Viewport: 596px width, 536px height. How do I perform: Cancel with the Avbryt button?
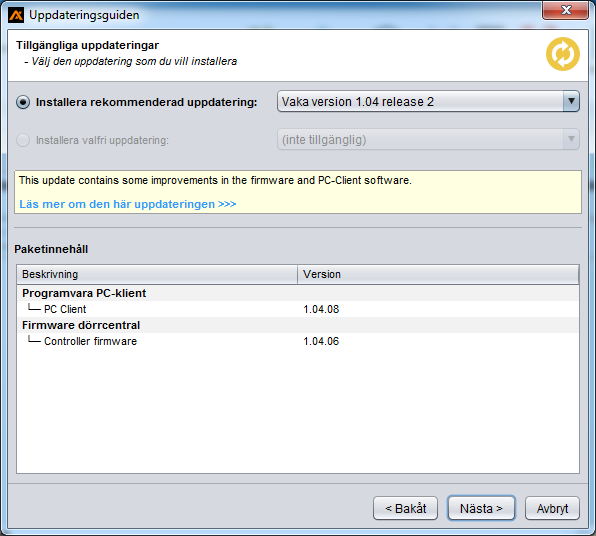552,508
